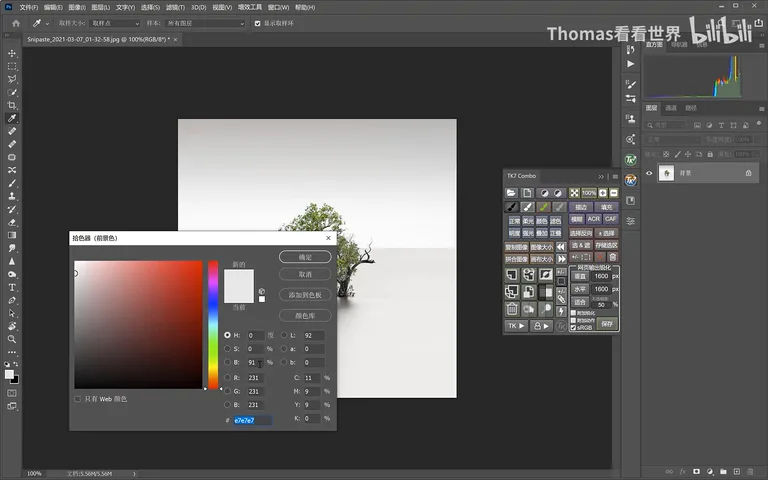This screenshot has width=768, height=480.
Task: Click the 颜色库 button
Action: (305, 315)
